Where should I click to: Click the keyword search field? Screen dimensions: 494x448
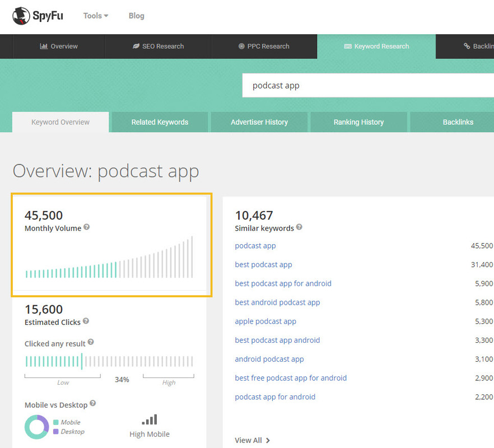[364, 86]
